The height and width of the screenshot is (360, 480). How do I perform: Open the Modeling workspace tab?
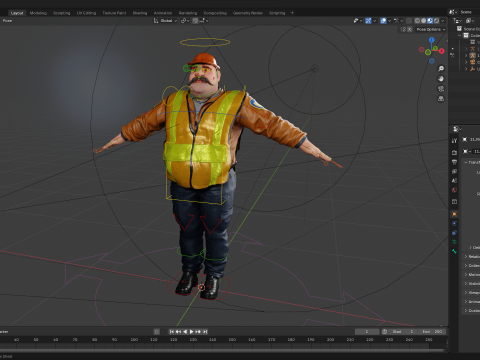(x=38, y=13)
